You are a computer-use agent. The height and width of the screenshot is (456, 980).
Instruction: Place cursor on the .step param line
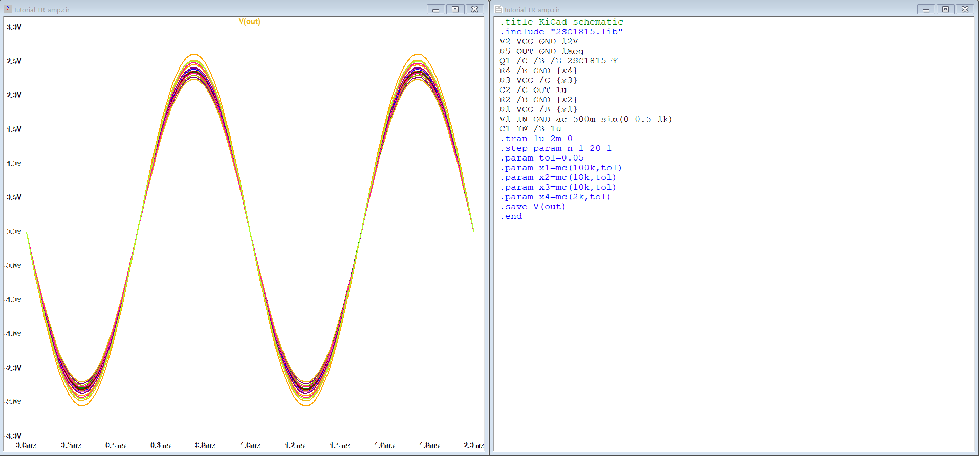pos(556,148)
